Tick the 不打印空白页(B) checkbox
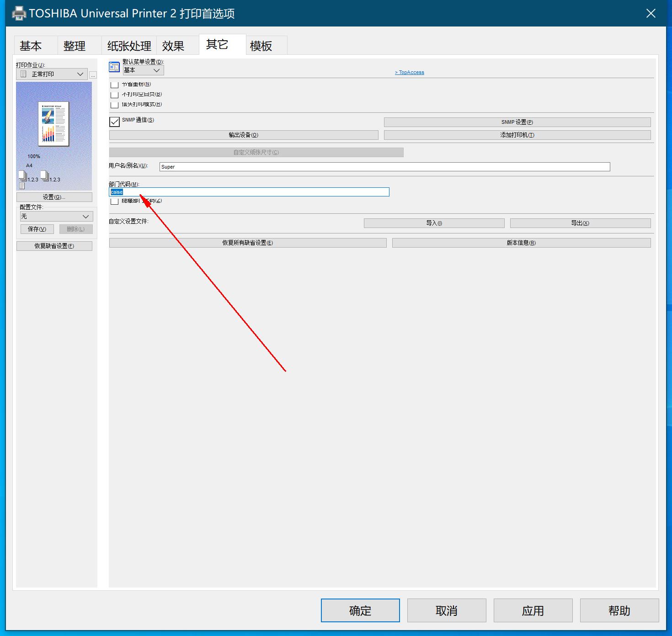This screenshot has width=672, height=636. (x=114, y=95)
